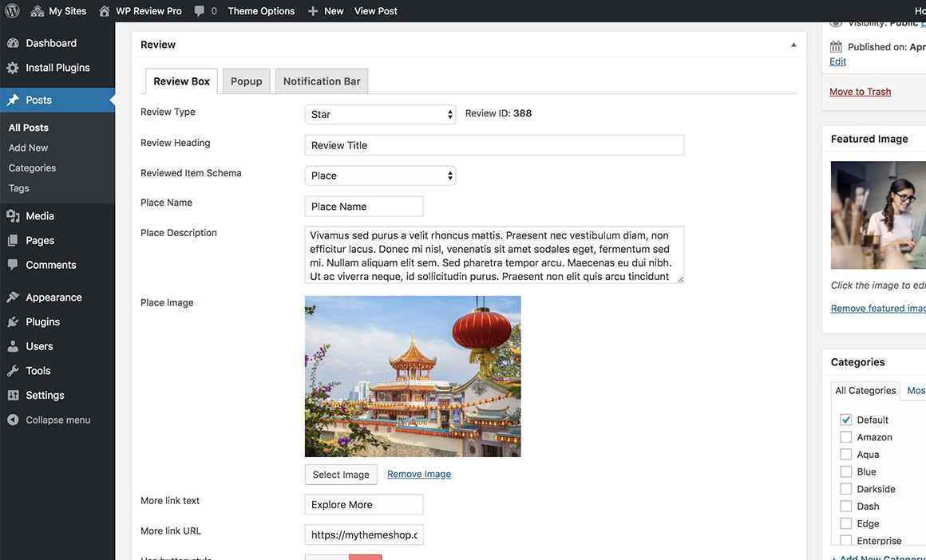Click the Edit link under Published on
This screenshot has width=926, height=560.
pos(837,61)
